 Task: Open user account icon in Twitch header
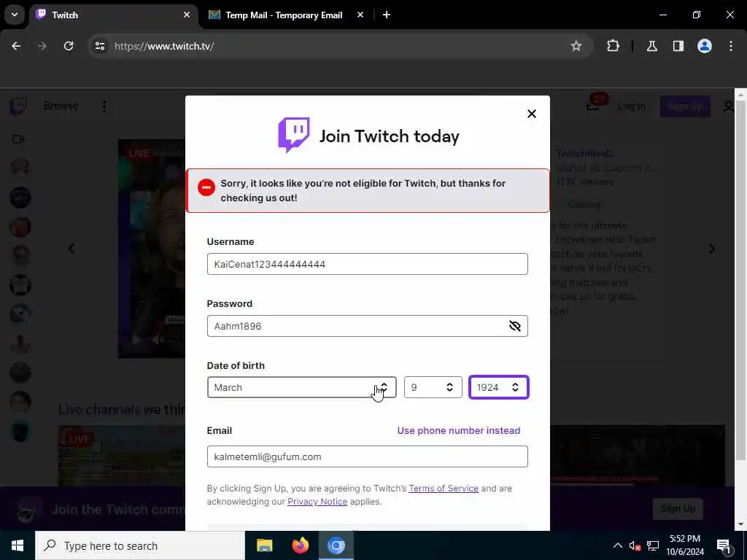(729, 106)
